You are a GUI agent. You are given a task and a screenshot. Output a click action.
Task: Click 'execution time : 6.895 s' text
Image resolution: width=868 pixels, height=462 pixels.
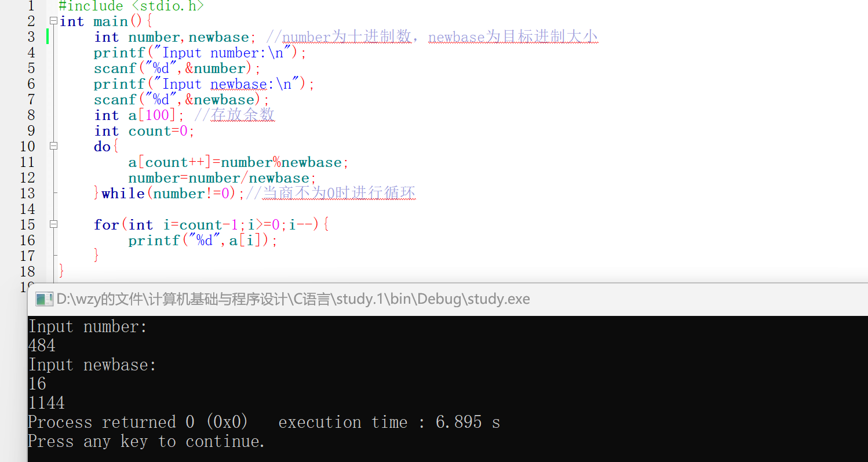(389, 423)
